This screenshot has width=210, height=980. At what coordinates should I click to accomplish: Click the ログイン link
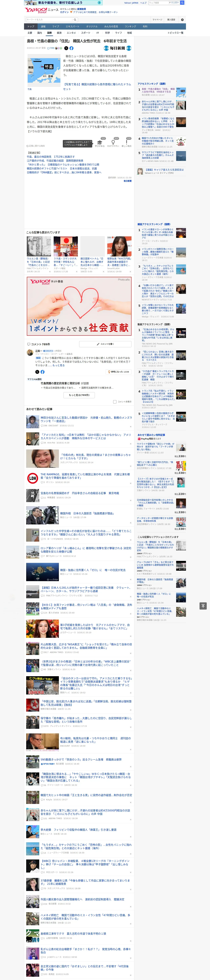coord(64,12)
